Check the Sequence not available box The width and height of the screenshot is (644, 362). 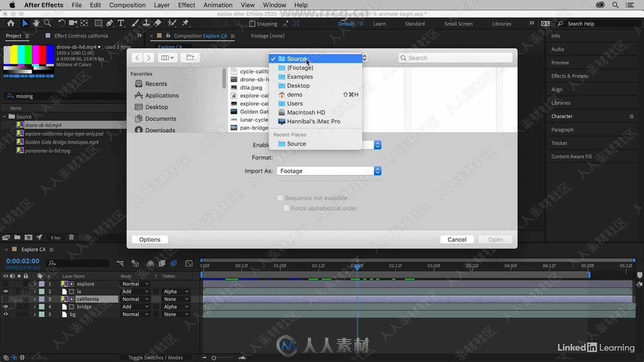click(280, 198)
